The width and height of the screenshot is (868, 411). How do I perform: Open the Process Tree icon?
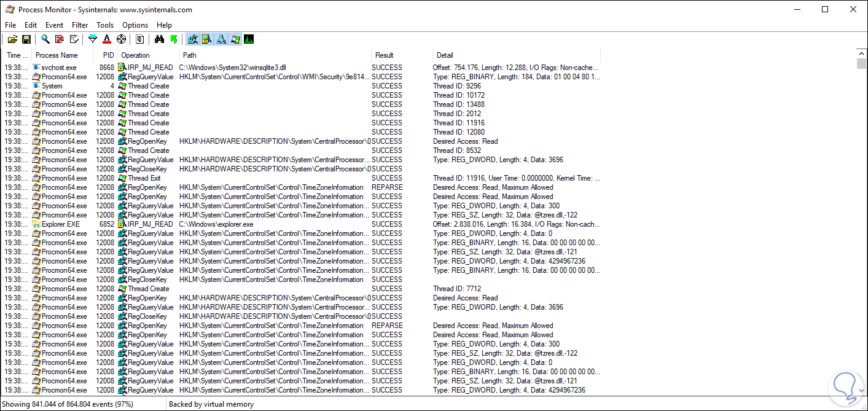click(140, 39)
